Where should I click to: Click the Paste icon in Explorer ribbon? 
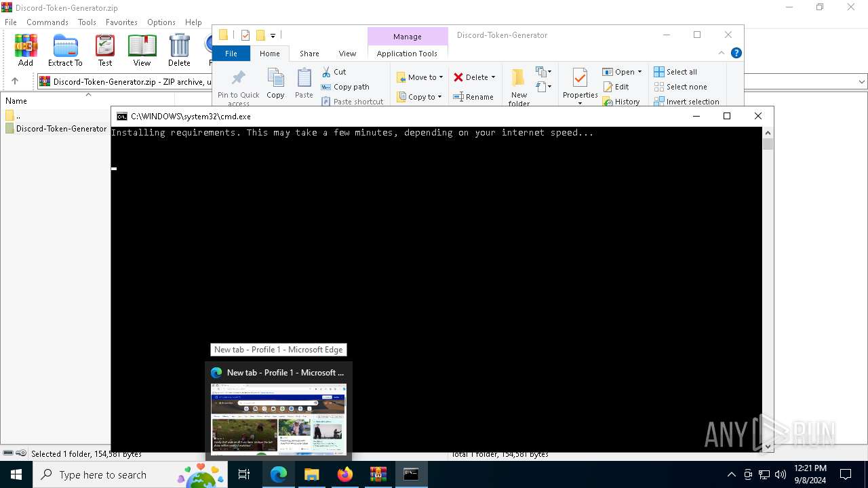point(304,83)
